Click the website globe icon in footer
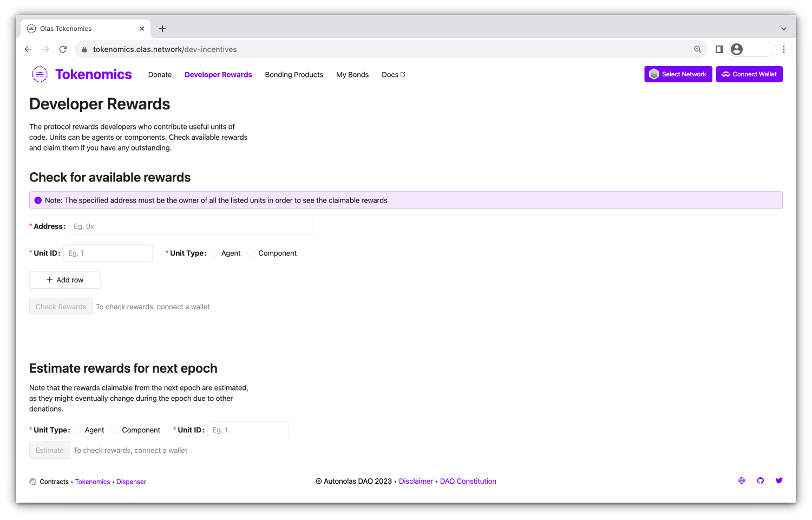 742,480
